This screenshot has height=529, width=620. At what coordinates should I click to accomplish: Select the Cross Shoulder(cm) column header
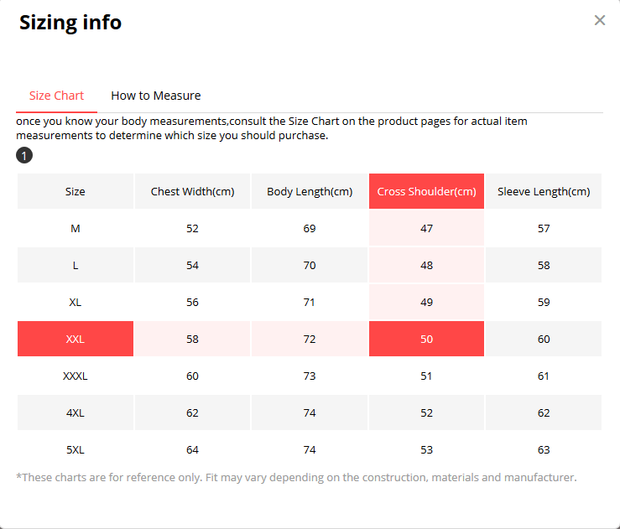tap(426, 191)
